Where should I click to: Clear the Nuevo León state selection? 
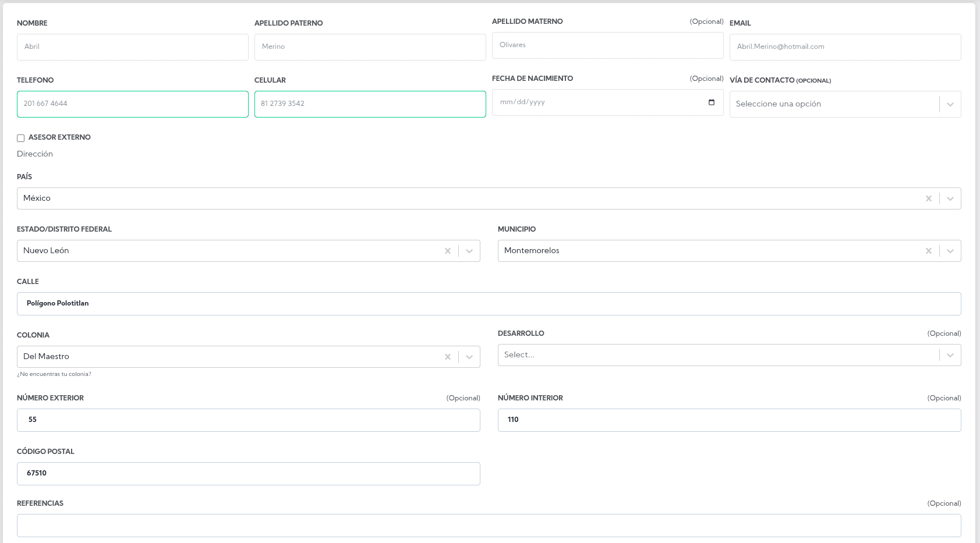click(447, 251)
